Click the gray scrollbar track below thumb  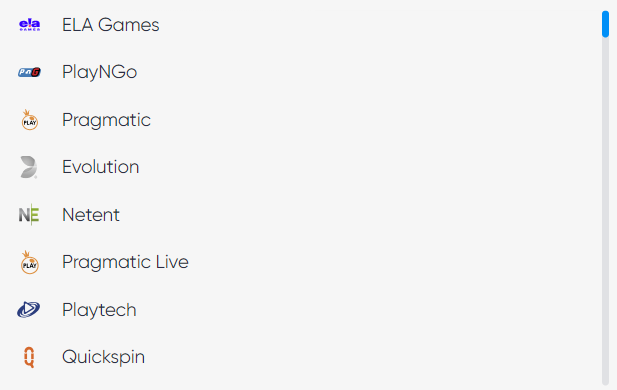pos(605,211)
